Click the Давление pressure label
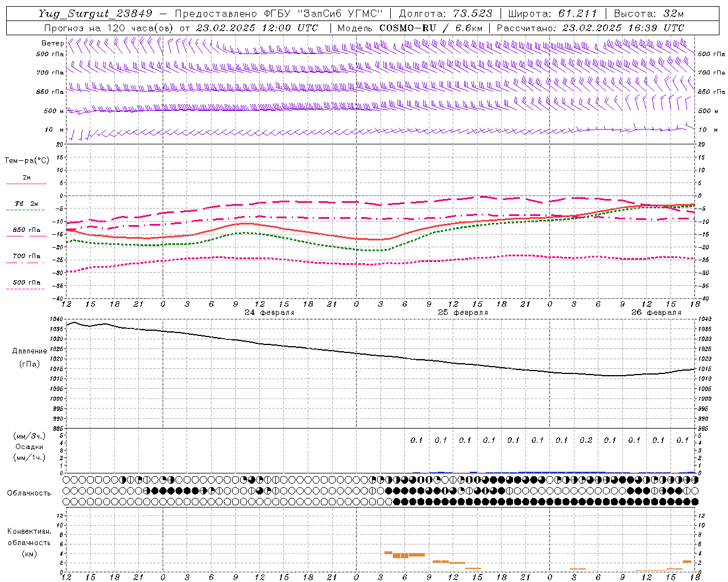728x582 pixels. pyautogui.click(x=30, y=351)
